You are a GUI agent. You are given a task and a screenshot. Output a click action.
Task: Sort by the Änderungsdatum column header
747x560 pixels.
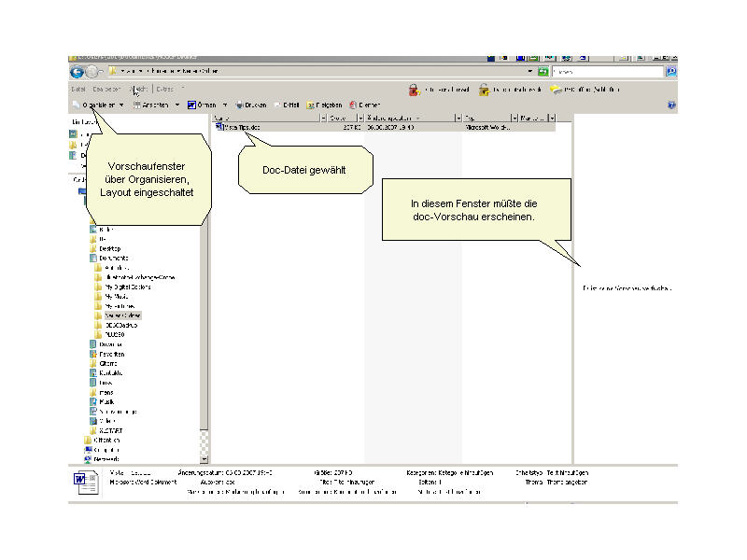pos(410,119)
